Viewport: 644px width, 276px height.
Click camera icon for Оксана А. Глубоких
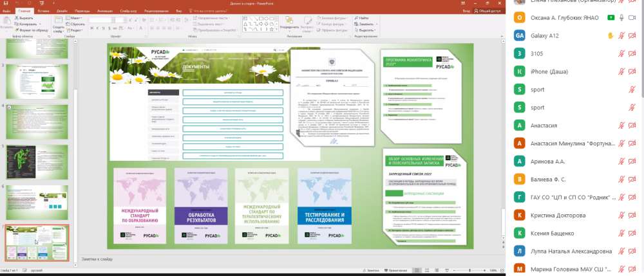tap(632, 17)
